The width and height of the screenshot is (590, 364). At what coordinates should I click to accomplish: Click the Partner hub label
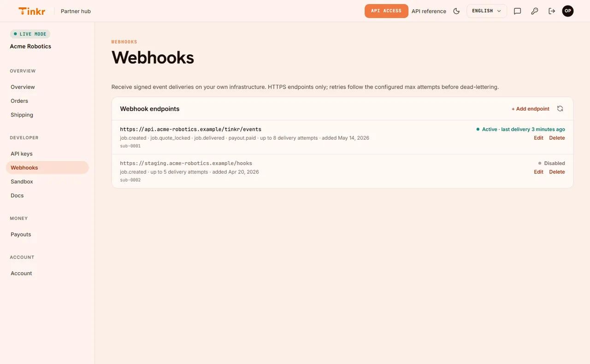coord(76,11)
